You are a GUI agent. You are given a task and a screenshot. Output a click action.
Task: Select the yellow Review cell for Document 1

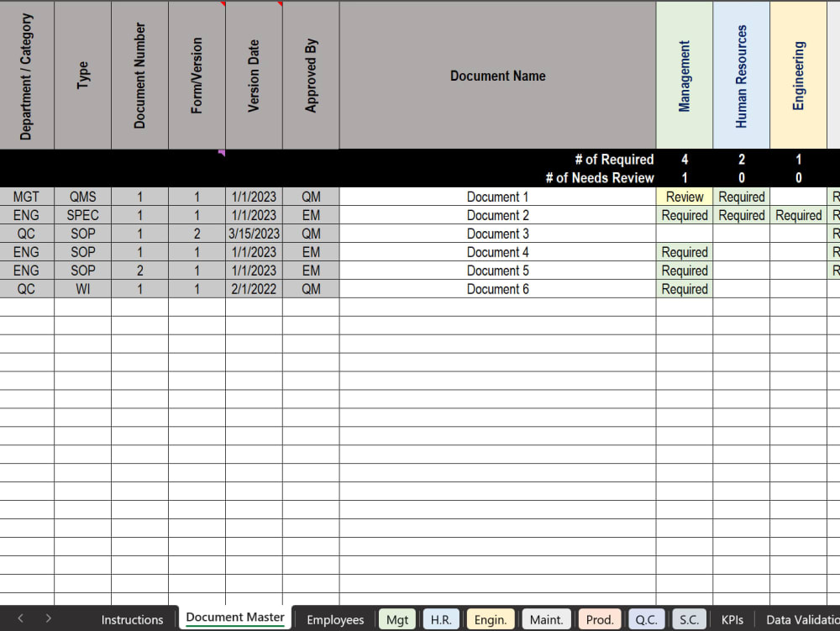click(x=685, y=197)
